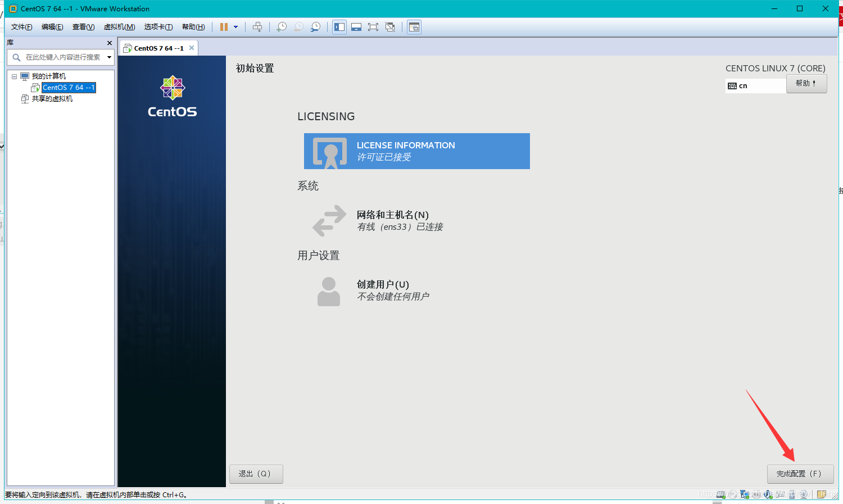Close the CentOS 7 64 --1 tab
The width and height of the screenshot is (843, 504).
192,48
